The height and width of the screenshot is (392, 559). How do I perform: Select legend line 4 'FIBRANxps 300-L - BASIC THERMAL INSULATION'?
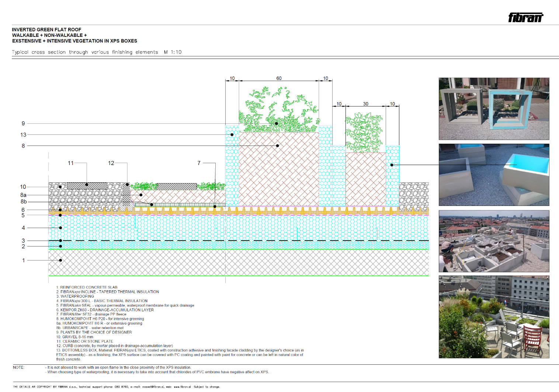[x=102, y=301]
